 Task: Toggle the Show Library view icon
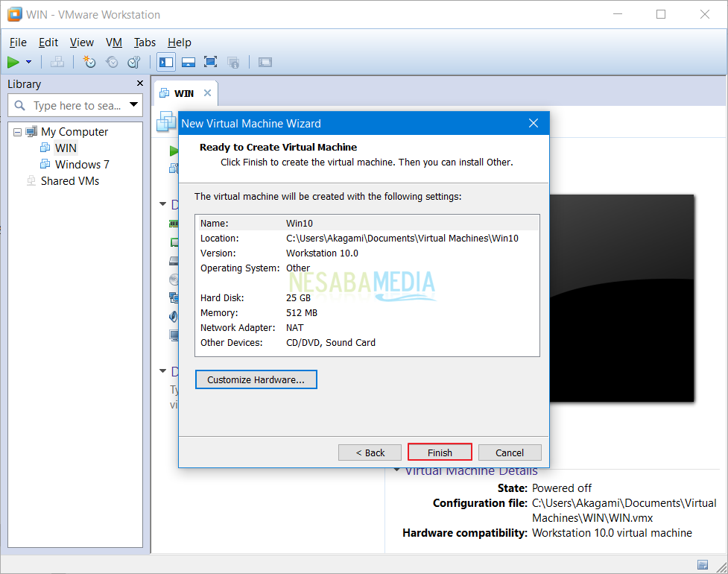coord(166,62)
